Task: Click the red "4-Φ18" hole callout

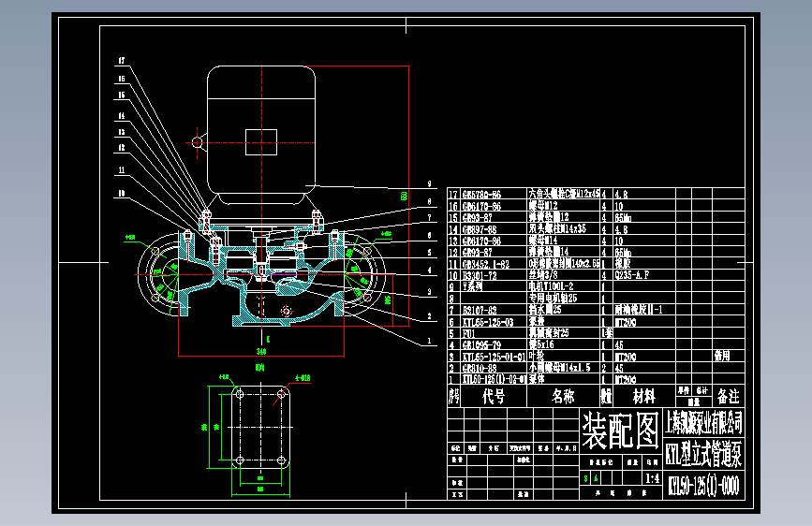Action: [303, 378]
